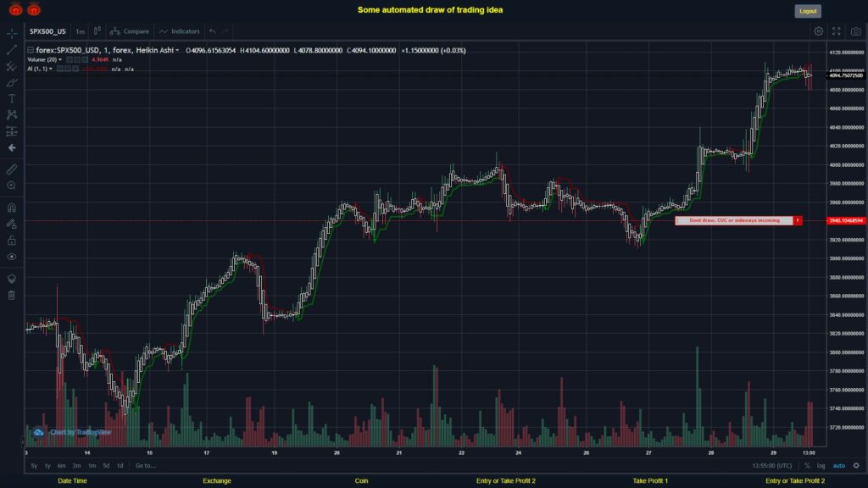Open axis settings gear at bottom right
The height and width of the screenshot is (488, 868).
pyautogui.click(x=856, y=466)
